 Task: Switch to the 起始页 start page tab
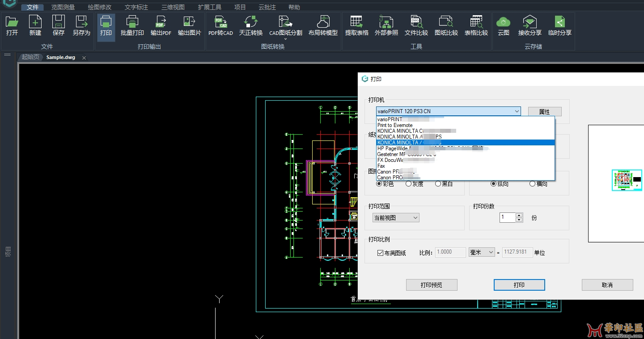coord(30,57)
